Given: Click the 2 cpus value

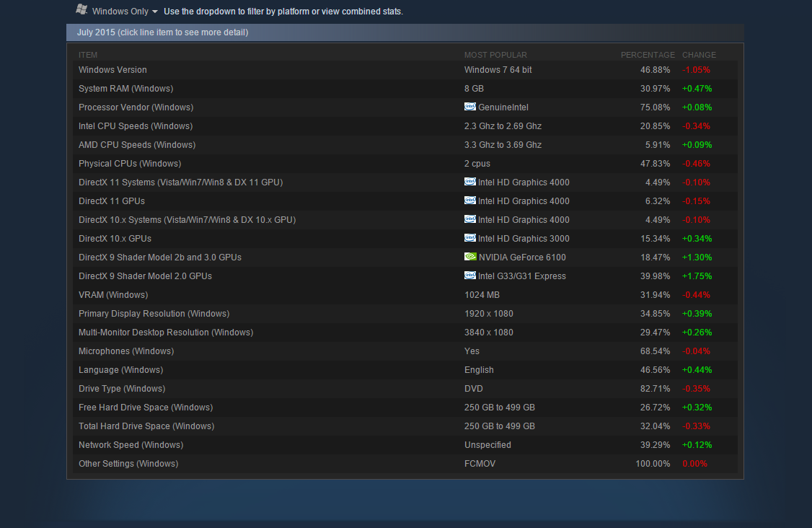Looking at the screenshot, I should pos(477,163).
